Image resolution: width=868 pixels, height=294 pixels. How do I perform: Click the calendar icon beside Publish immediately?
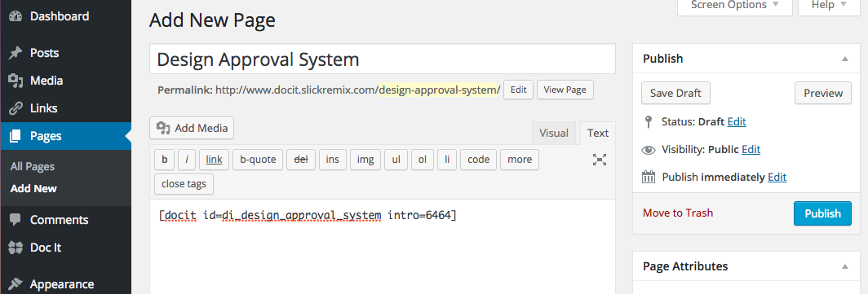click(x=649, y=178)
